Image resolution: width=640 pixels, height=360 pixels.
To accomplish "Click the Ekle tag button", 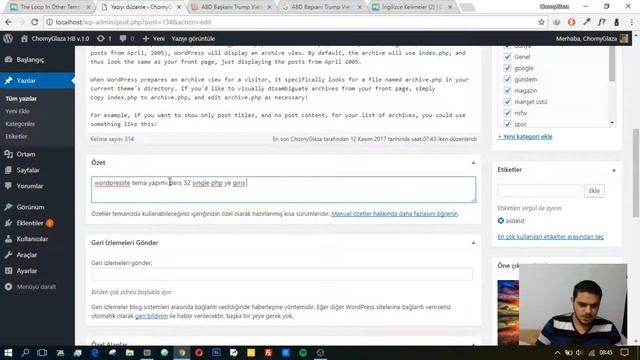I will pos(594,191).
